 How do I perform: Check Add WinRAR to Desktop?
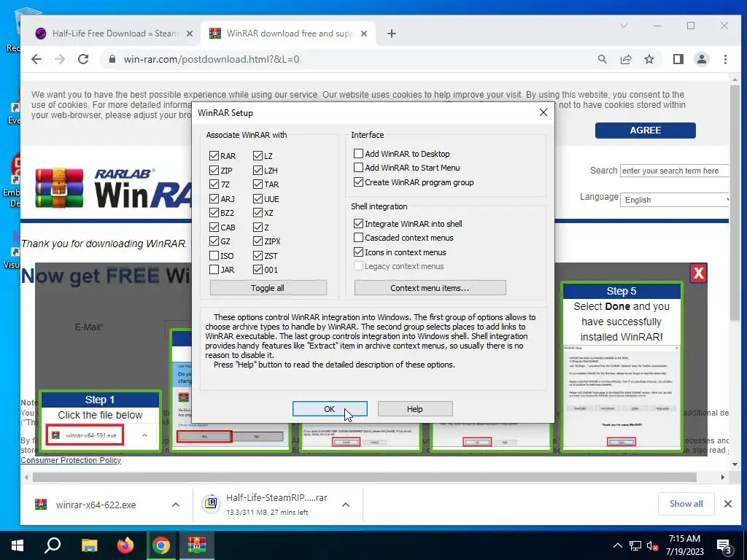358,153
